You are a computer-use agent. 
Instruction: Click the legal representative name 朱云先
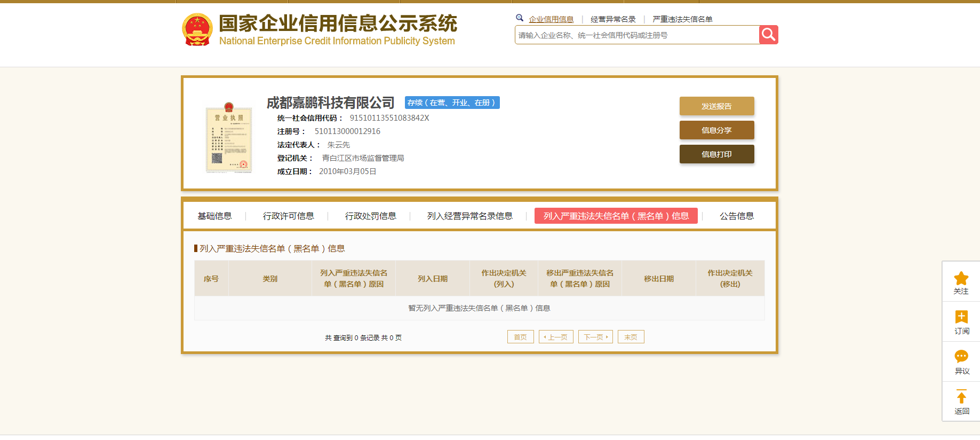(338, 145)
